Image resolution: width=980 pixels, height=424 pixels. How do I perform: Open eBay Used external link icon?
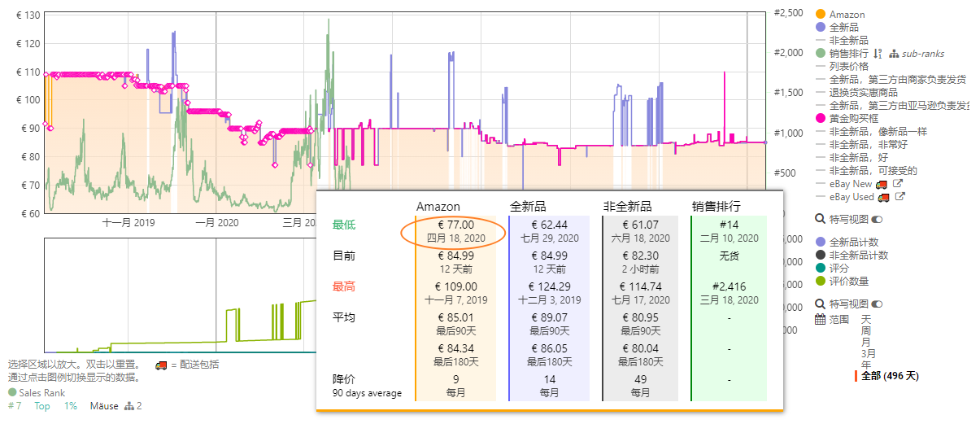[899, 197]
